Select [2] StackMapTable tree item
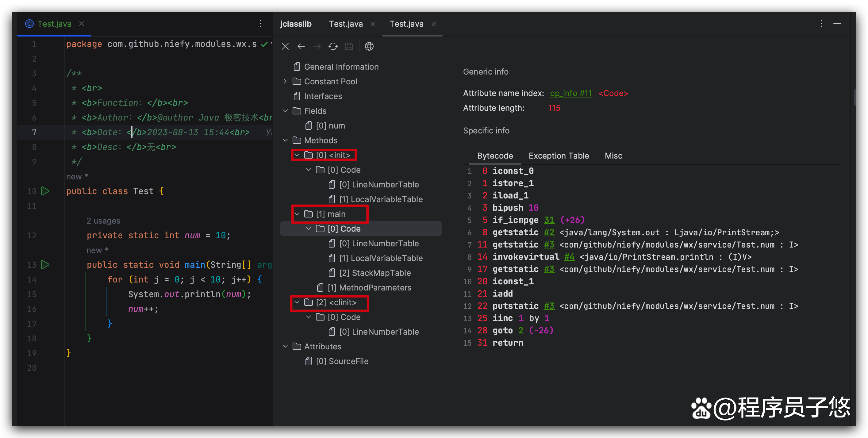 tap(374, 273)
